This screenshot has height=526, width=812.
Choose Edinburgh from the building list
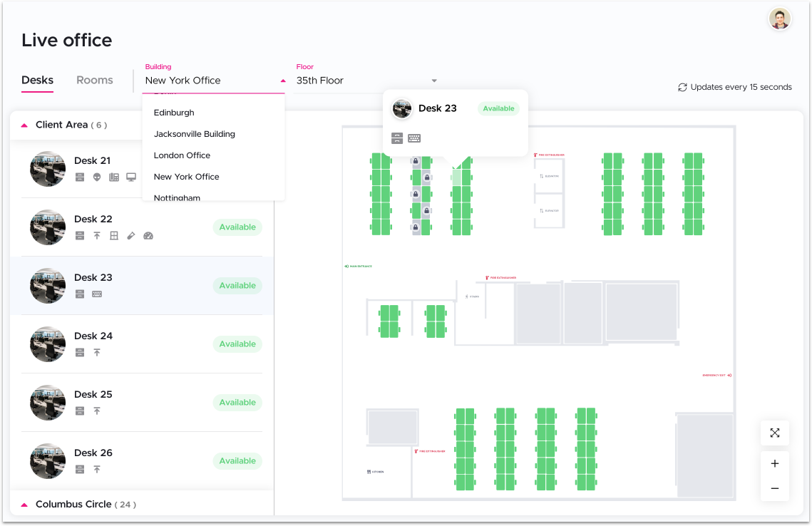tap(174, 113)
